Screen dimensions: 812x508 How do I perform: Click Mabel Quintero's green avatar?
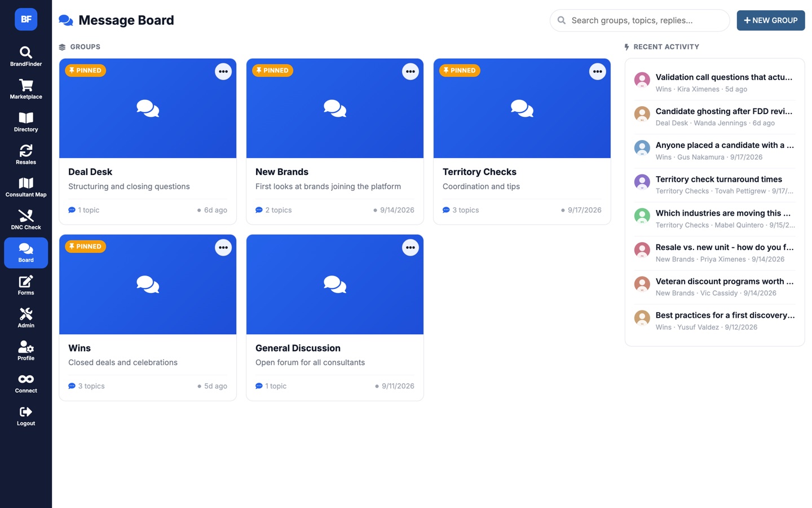tap(642, 216)
